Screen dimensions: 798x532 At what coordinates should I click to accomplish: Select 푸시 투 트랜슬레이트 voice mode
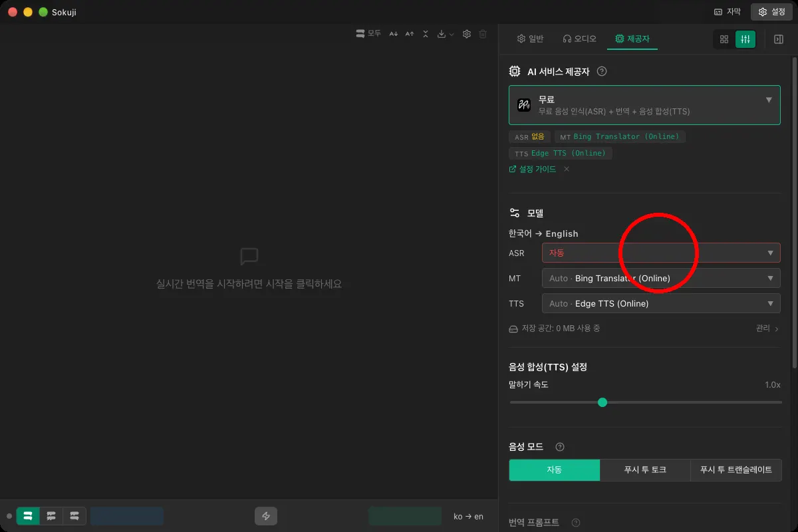[736, 469]
